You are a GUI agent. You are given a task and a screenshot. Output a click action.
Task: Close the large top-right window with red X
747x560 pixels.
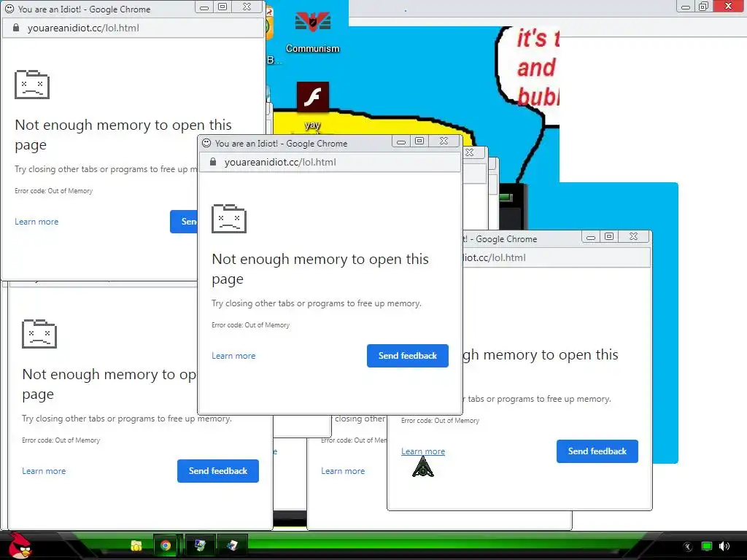coord(729,6)
